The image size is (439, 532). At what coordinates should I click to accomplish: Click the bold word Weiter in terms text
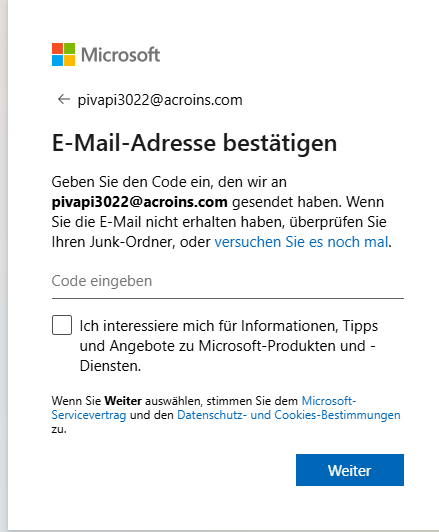(123, 401)
